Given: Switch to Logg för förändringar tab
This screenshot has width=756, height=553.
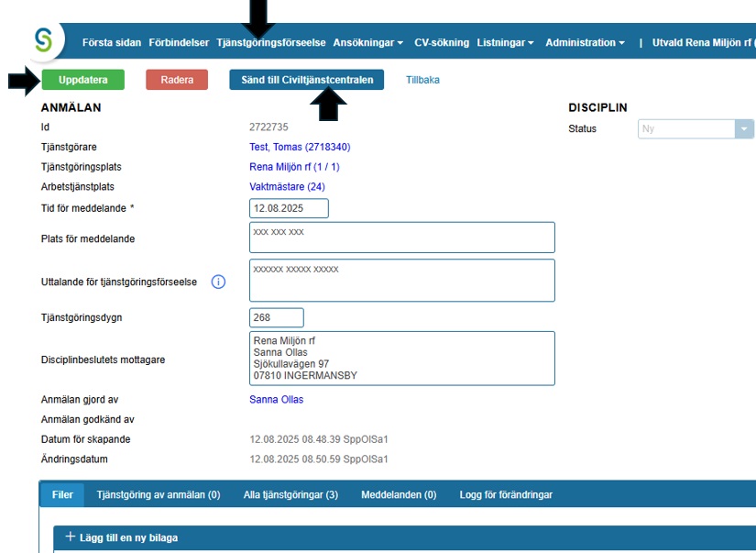Looking at the screenshot, I should pos(506,495).
